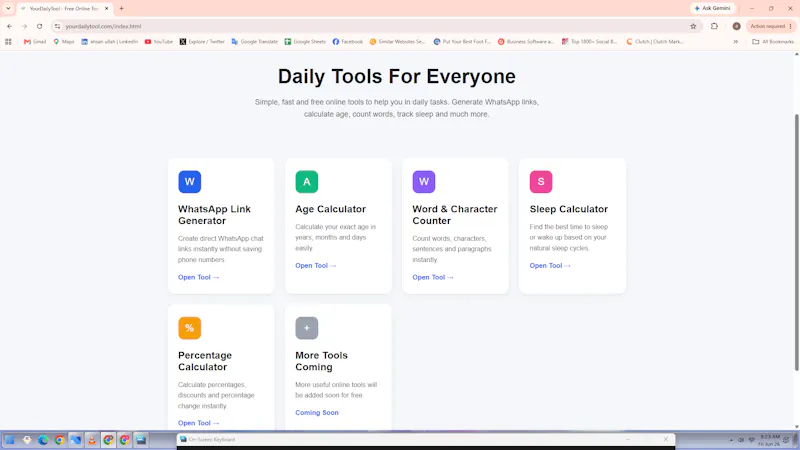Open the Put Your Best Foot bookmark
The width and height of the screenshot is (800, 450).
[462, 42]
